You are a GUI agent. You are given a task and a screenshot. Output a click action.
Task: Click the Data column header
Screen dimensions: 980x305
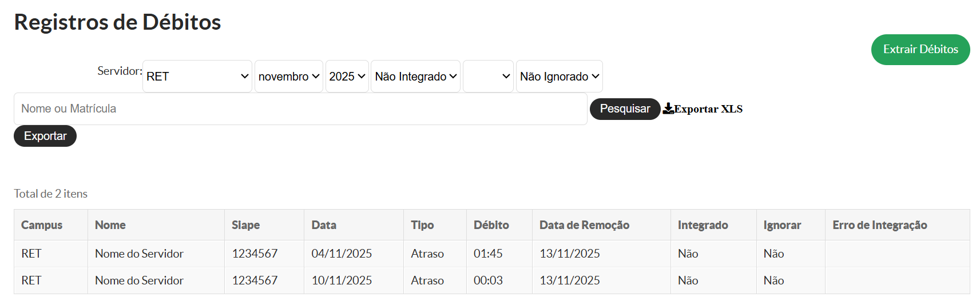point(324,225)
